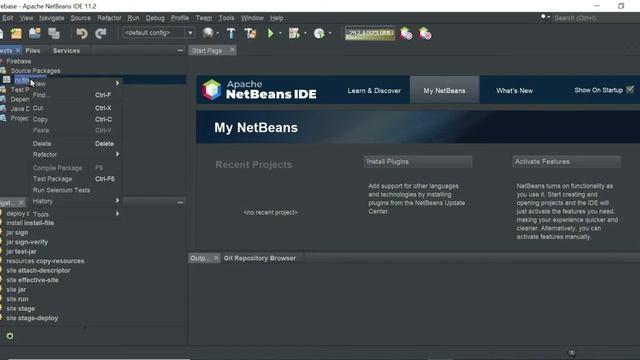Click the Source Packages folder icon
This screenshot has width=640, height=360.
(x=3, y=71)
